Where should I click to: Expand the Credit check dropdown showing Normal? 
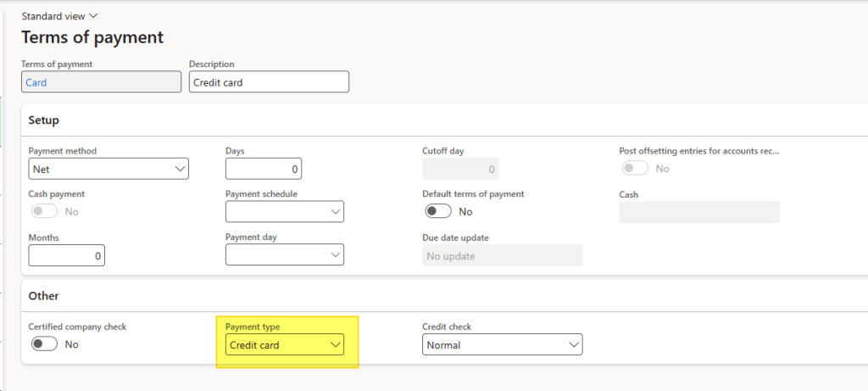coord(502,345)
